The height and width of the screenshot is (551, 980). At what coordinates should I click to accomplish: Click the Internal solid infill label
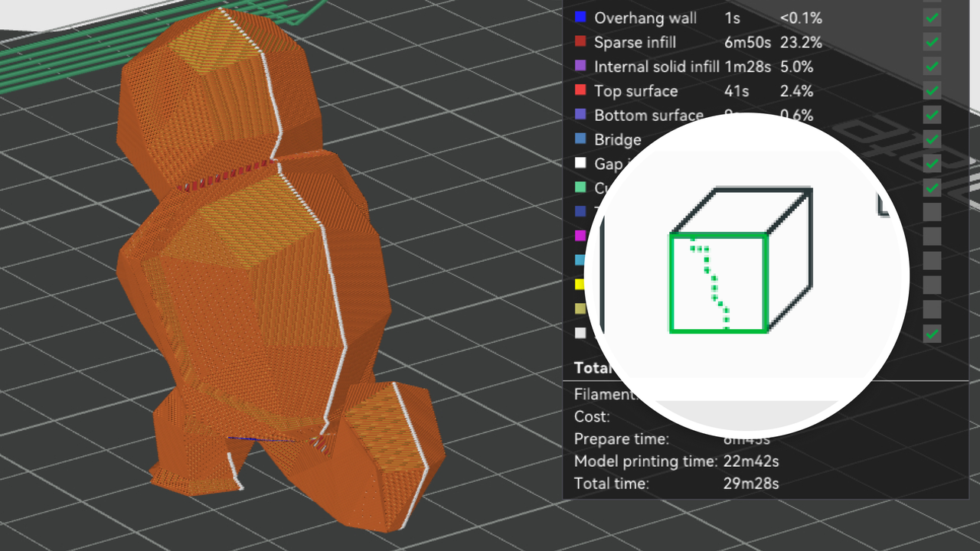coord(656,67)
